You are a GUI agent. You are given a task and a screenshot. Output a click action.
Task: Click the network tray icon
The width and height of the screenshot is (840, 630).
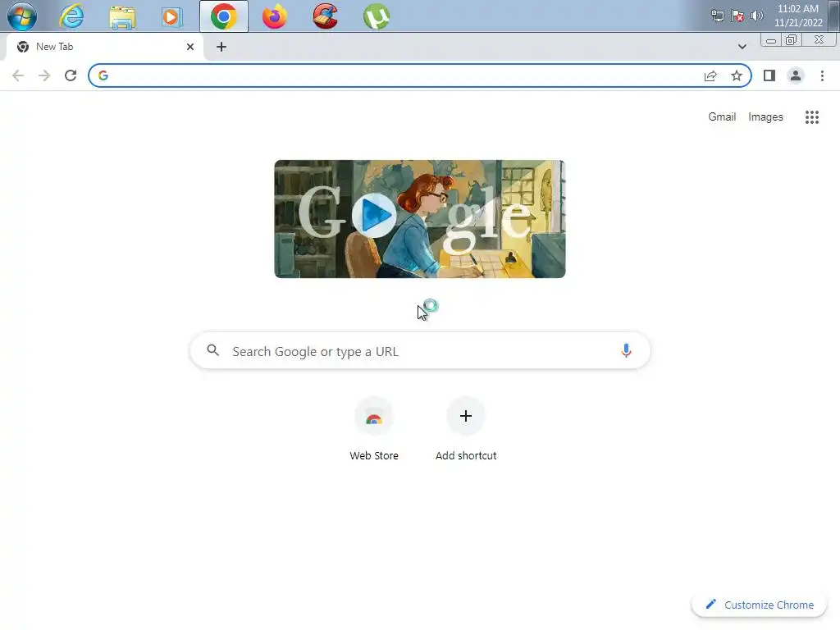[717, 16]
